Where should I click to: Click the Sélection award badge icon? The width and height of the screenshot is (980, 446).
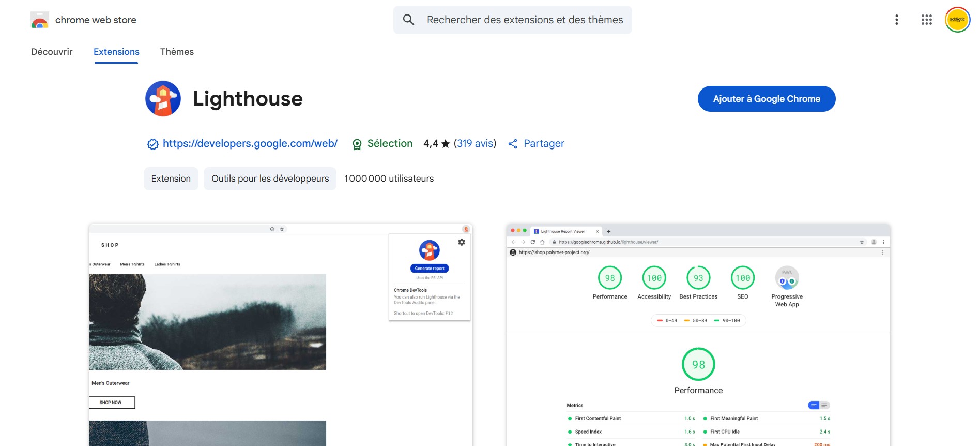[x=357, y=144]
